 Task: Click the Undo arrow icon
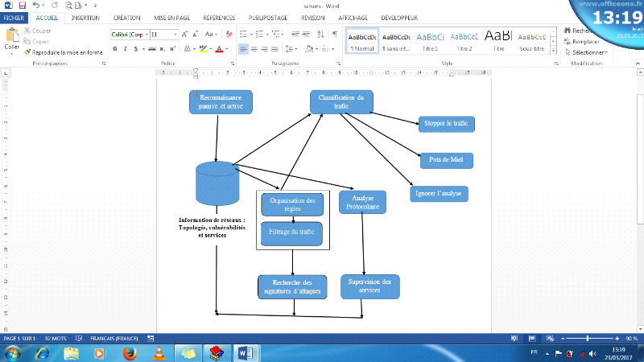pos(35,5)
